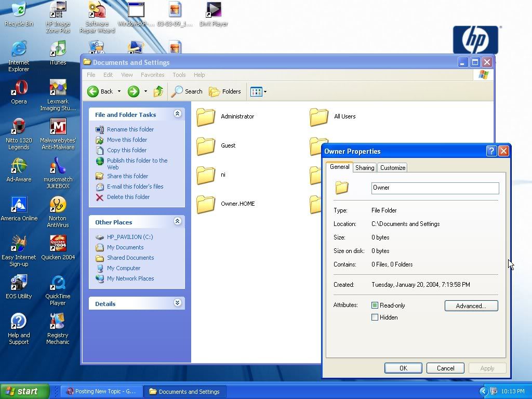Open the Views dropdown button
Screen dimensions: 532x399
pos(258,91)
